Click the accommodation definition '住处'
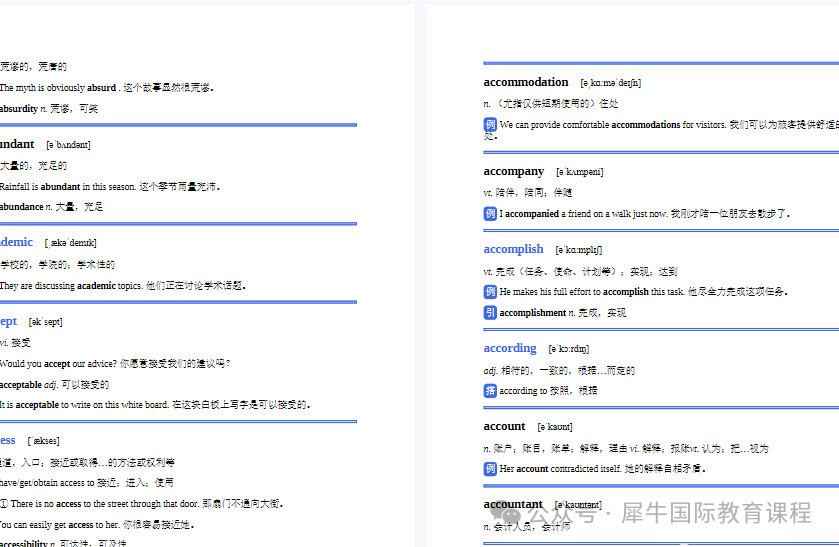The height and width of the screenshot is (547, 839). (551, 103)
